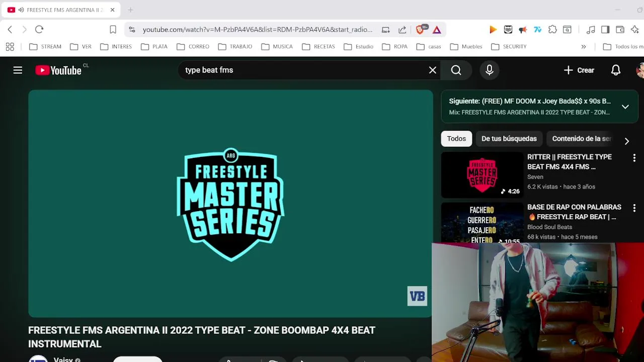The height and width of the screenshot is (362, 644).
Task: Open the PLATA bookmark folder
Action: pos(154,47)
